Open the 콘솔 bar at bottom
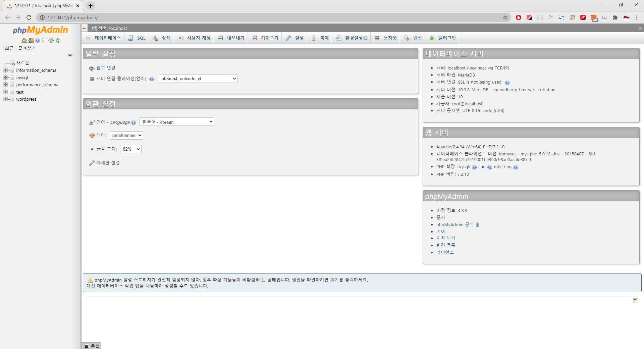 pyautogui.click(x=92, y=346)
